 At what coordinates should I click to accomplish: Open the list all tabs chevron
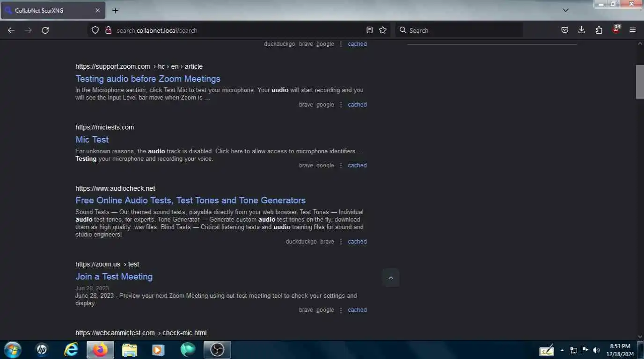[565, 10]
